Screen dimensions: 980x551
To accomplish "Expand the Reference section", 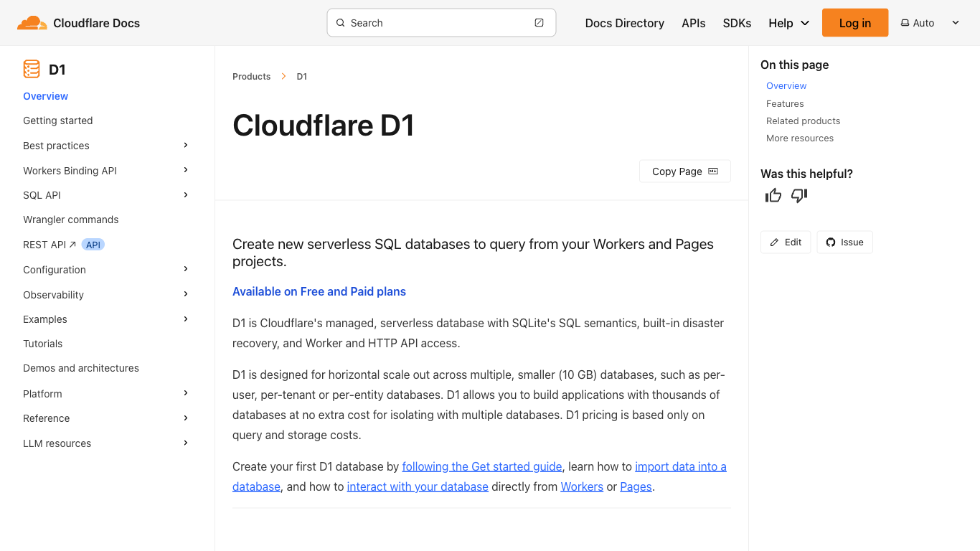I will pos(185,418).
